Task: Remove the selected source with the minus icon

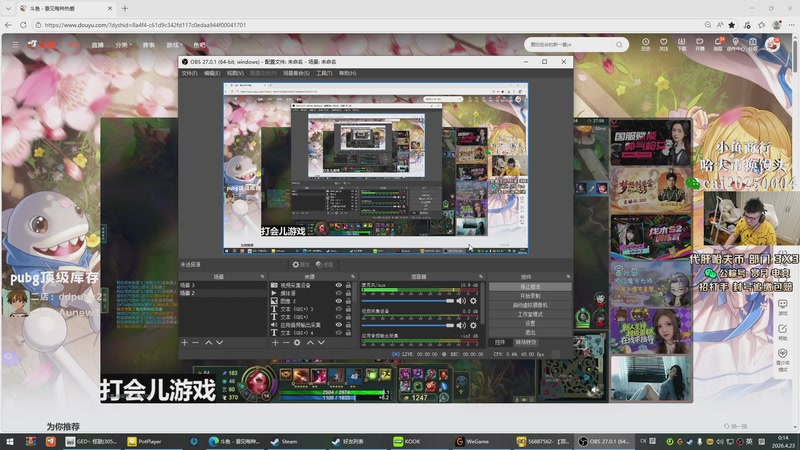Action: click(x=286, y=342)
